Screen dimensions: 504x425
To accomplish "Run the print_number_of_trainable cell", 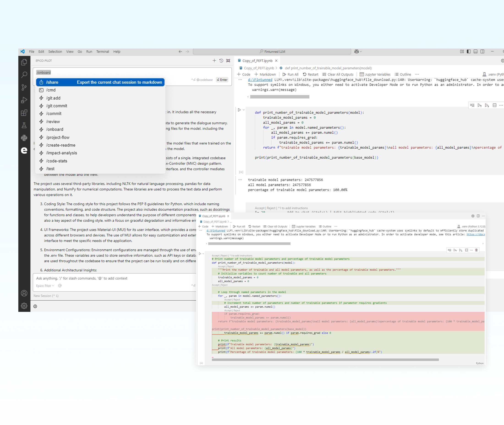I will point(239,110).
